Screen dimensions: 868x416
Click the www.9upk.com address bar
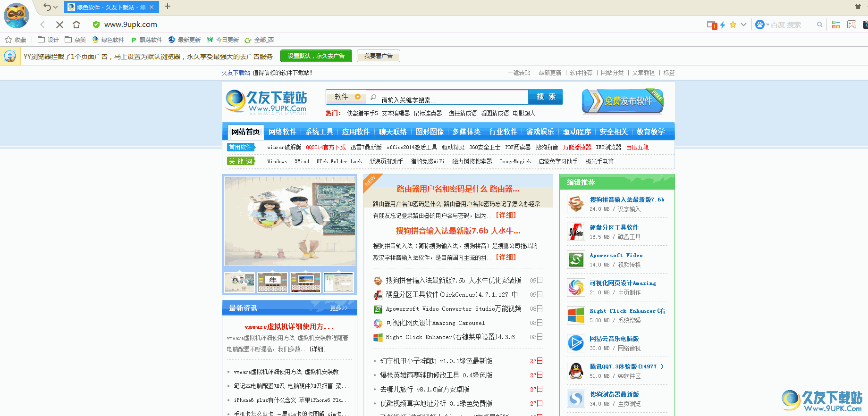(x=131, y=25)
